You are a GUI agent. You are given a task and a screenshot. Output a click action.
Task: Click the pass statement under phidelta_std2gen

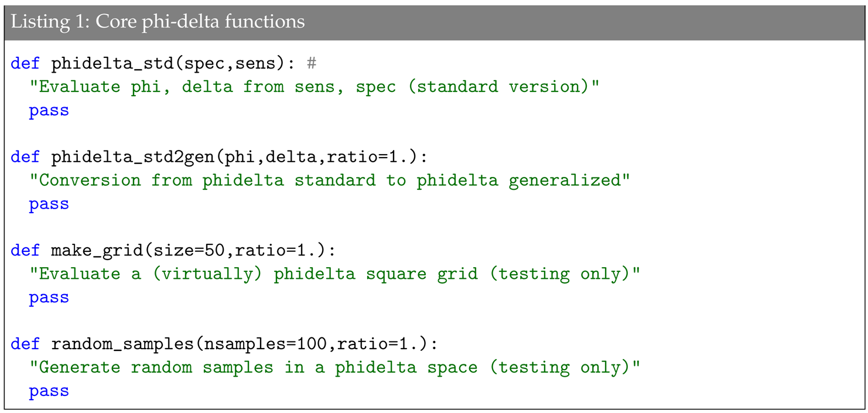49,204
